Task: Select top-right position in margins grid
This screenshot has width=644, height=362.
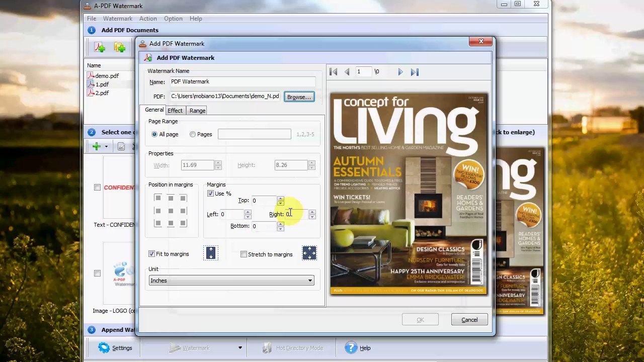Action: pyautogui.click(x=183, y=198)
